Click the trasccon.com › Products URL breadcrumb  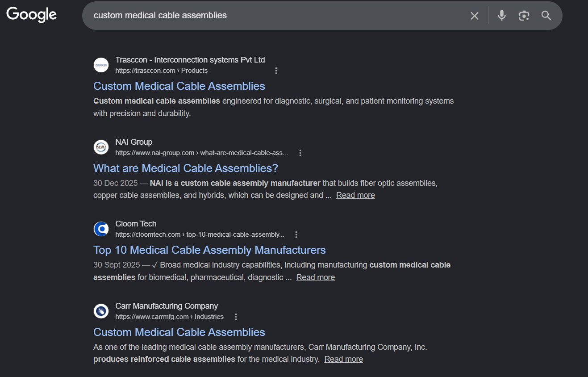[x=161, y=71]
